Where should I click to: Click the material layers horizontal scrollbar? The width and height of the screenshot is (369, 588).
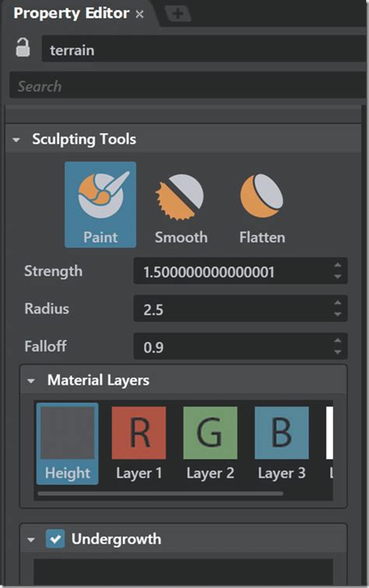160,493
